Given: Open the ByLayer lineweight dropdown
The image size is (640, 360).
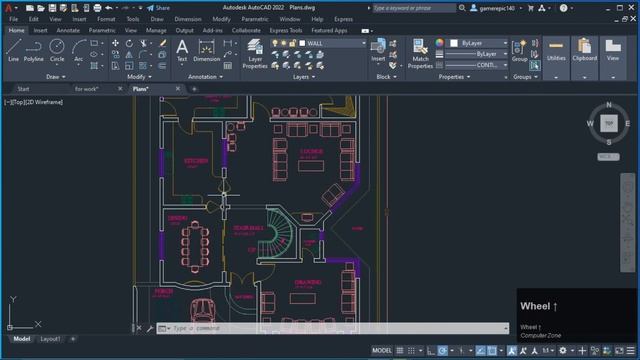Looking at the screenshot, I should pyautogui.click(x=505, y=54).
